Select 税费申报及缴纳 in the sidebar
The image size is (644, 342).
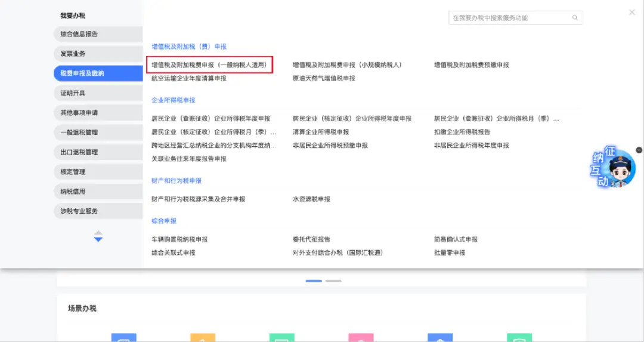click(x=98, y=73)
